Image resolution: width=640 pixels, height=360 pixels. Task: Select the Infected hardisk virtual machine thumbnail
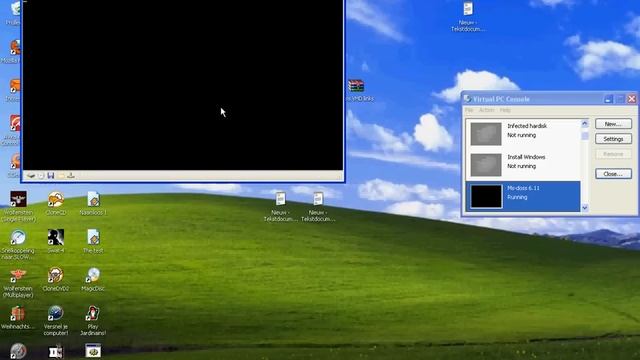(x=486, y=134)
